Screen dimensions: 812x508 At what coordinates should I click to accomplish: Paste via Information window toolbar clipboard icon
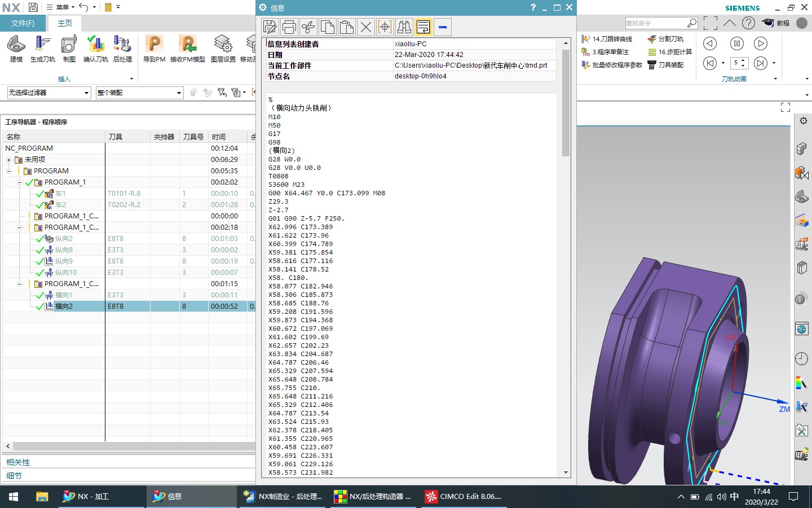tap(347, 27)
